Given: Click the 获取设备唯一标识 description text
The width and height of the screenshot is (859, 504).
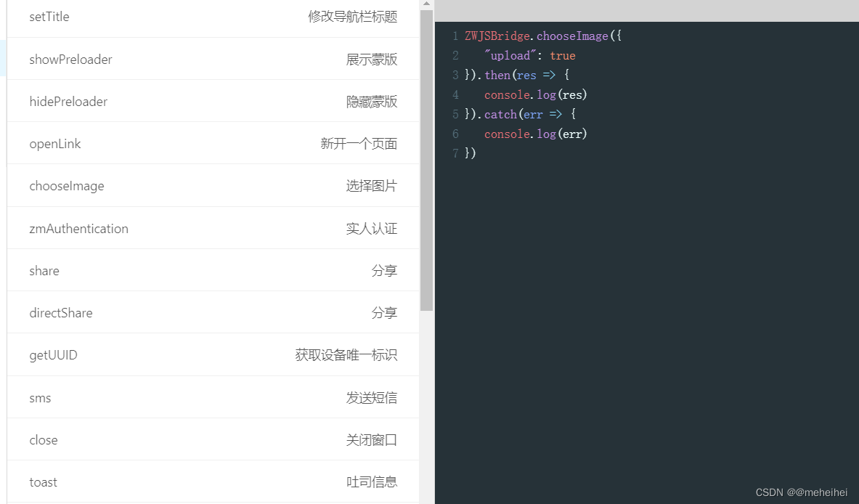Looking at the screenshot, I should point(346,355).
